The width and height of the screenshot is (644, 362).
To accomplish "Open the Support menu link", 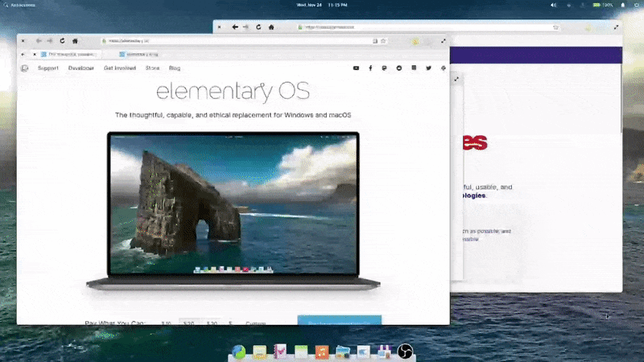I will click(48, 68).
